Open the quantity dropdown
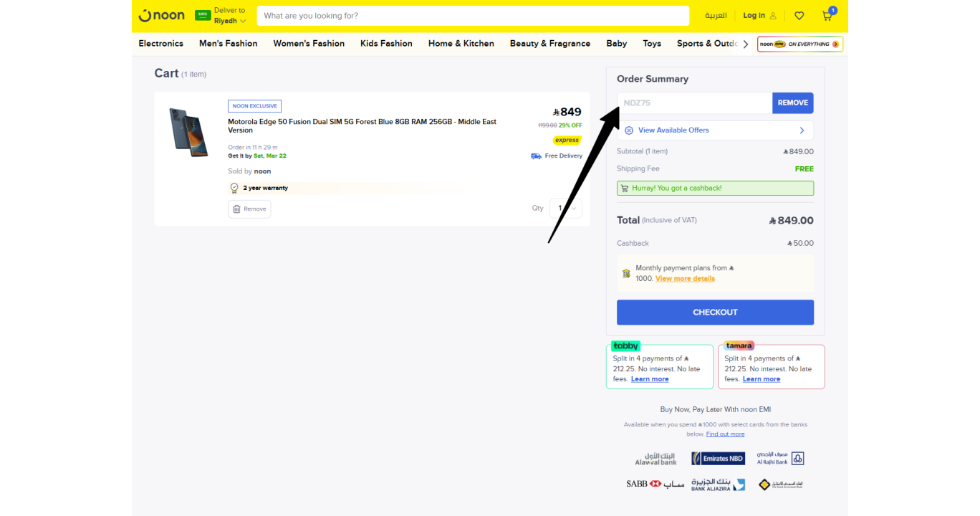This screenshot has height=516, width=980. click(566, 209)
